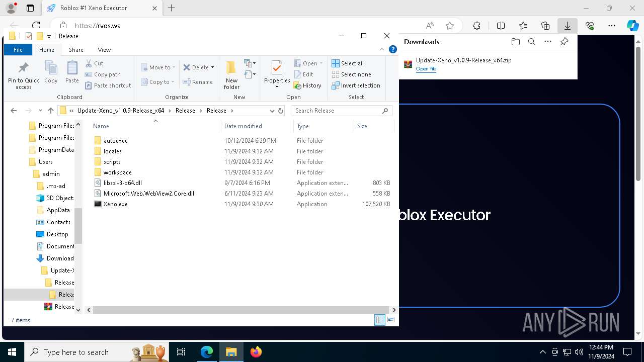Click Select all in ribbon

coord(348,63)
